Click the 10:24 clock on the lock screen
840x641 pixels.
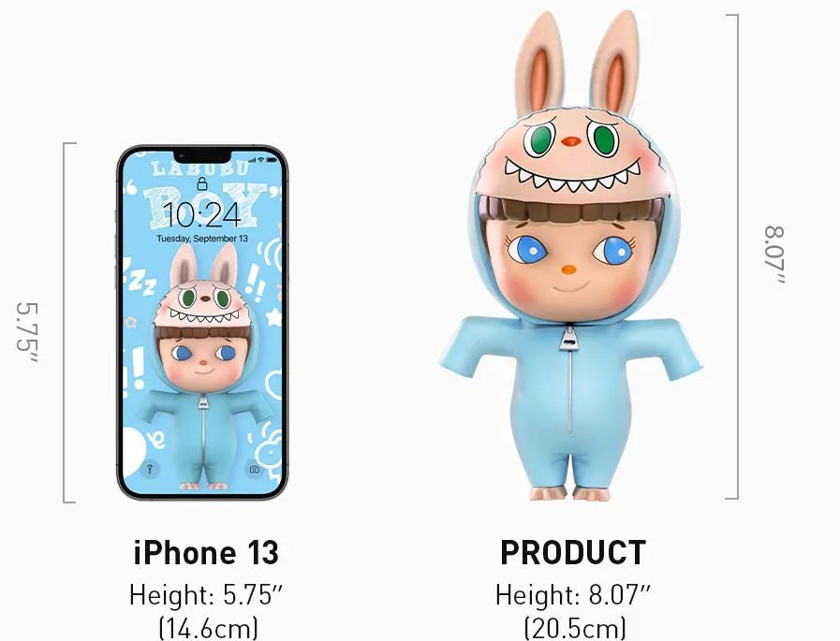[202, 214]
